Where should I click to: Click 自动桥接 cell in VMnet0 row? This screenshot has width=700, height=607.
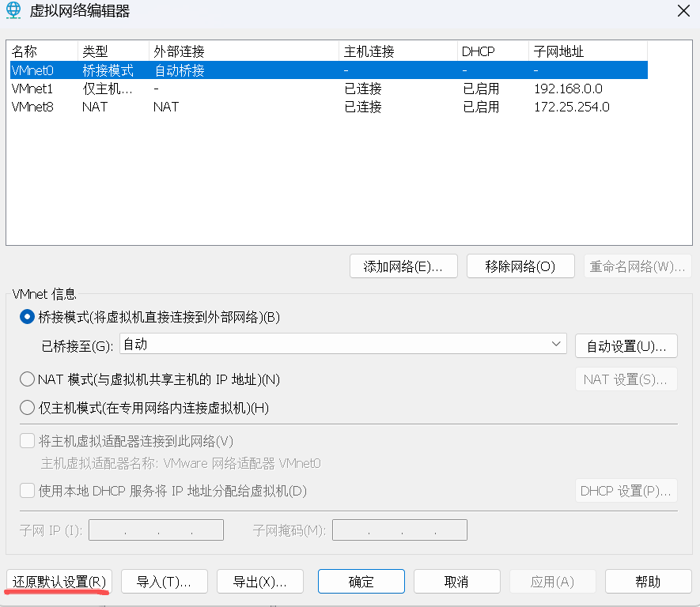(x=180, y=70)
